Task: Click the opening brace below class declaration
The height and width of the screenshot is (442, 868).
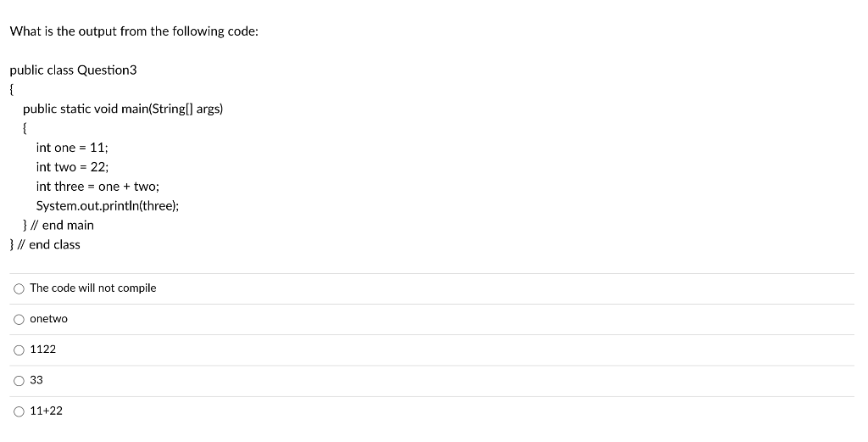Action: pos(12,89)
